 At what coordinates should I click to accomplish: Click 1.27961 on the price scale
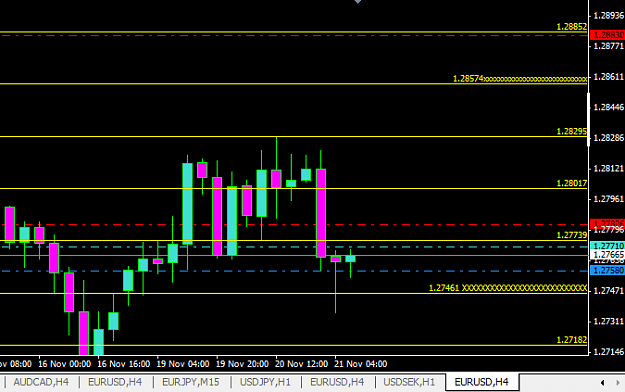(608, 199)
